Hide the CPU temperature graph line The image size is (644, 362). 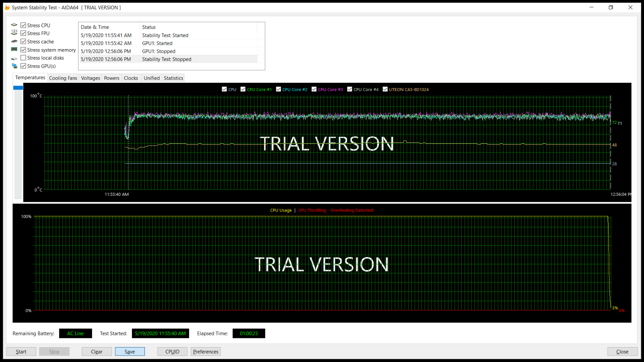pyautogui.click(x=224, y=89)
